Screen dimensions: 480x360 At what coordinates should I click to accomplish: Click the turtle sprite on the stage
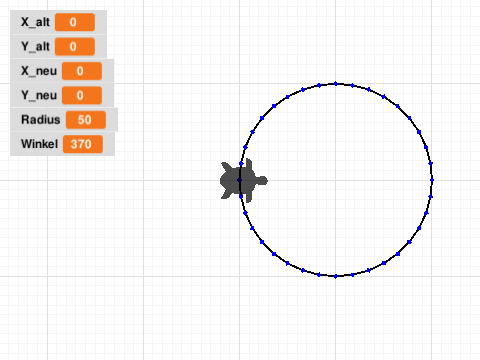click(243, 180)
